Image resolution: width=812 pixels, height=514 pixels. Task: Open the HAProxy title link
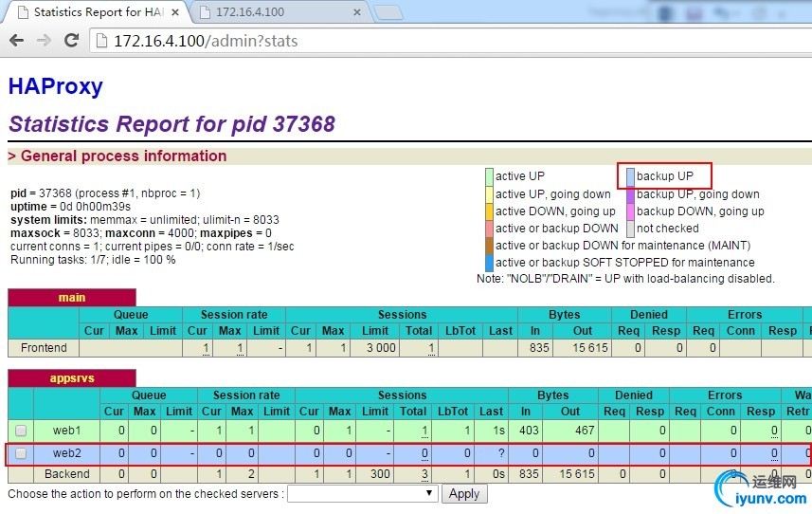click(x=56, y=86)
